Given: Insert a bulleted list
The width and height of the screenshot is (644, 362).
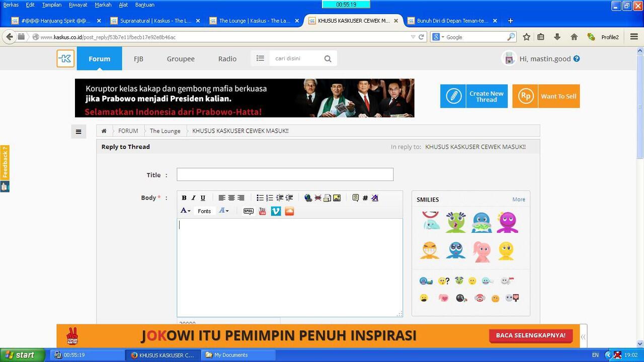Looking at the screenshot, I should pyautogui.click(x=260, y=198).
